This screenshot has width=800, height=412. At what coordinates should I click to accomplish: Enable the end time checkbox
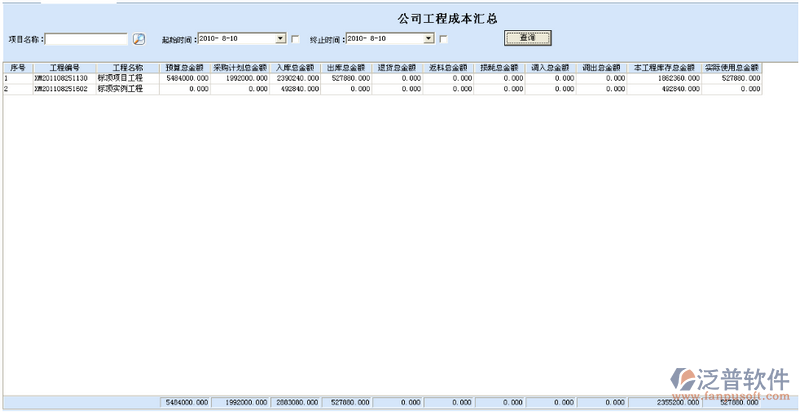pyautogui.click(x=443, y=39)
